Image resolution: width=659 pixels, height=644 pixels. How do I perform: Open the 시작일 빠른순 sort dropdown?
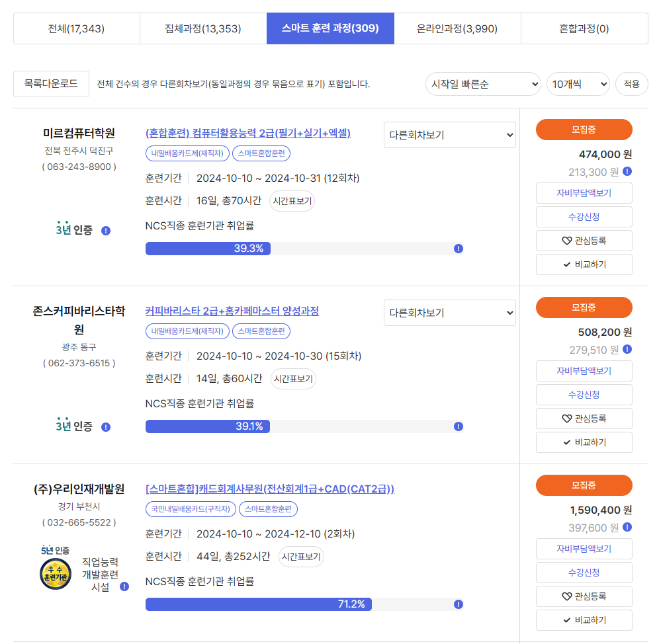(x=483, y=84)
